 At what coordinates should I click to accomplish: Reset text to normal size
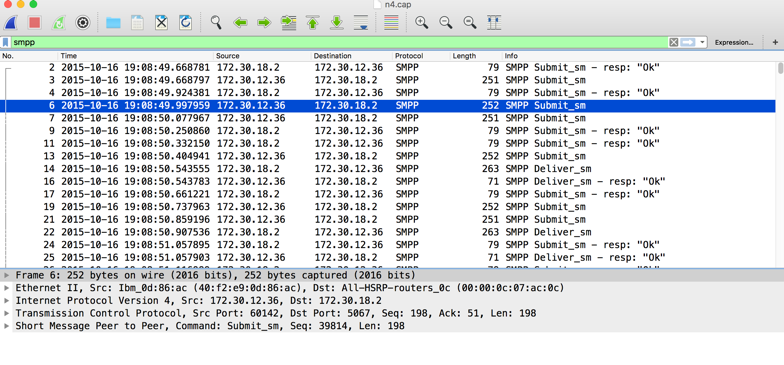(x=470, y=22)
